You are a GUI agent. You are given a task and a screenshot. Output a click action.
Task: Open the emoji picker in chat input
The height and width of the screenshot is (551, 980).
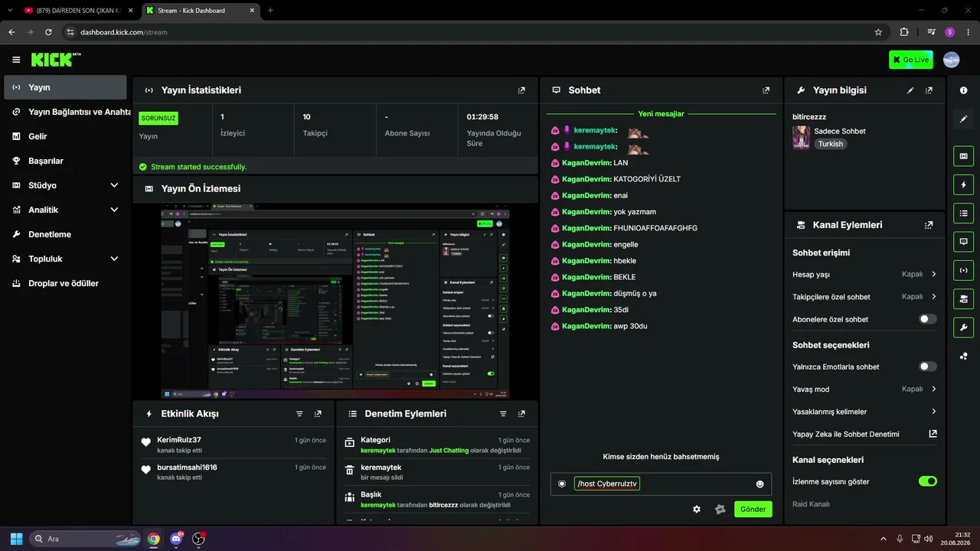[759, 484]
